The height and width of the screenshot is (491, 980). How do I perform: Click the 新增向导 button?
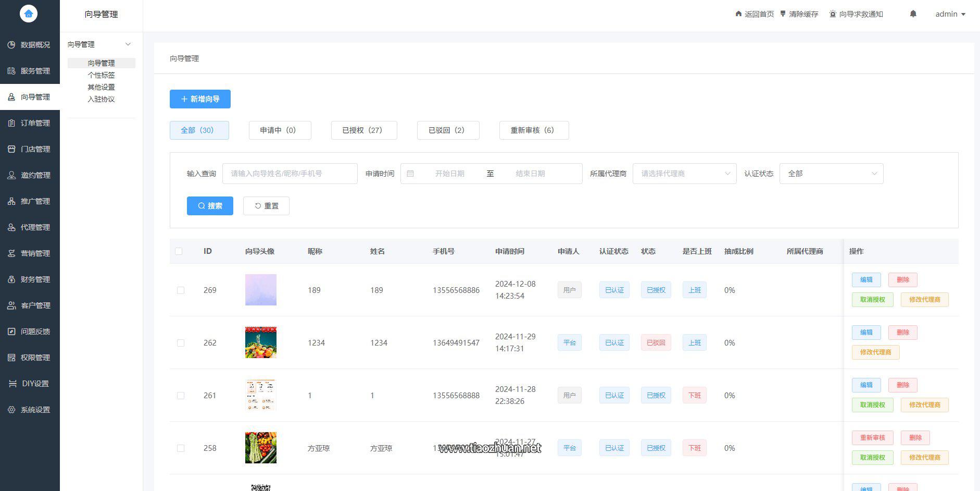(200, 99)
